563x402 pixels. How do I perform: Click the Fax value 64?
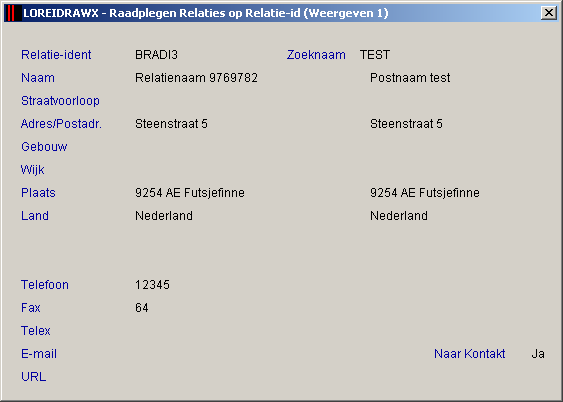pos(141,307)
